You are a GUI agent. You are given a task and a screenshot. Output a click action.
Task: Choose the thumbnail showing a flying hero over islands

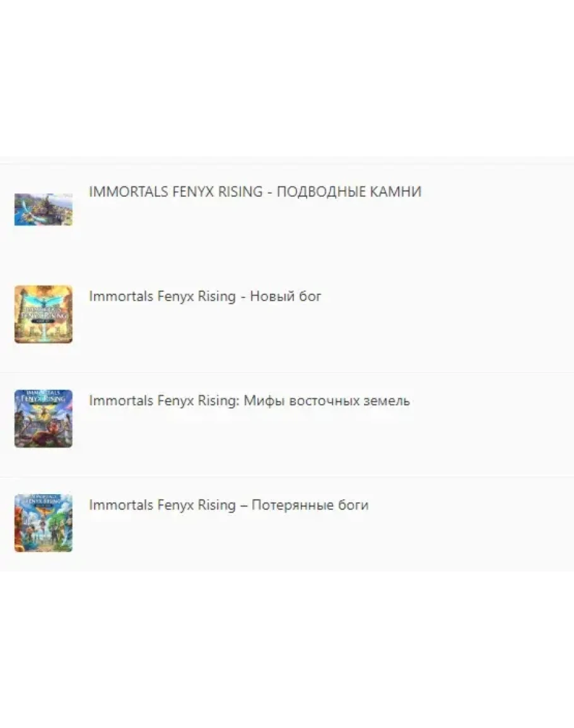(x=44, y=209)
